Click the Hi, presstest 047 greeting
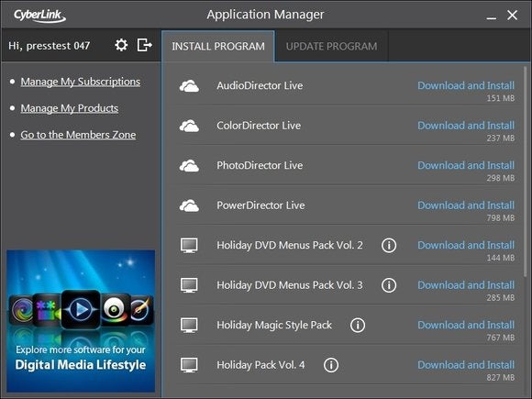The image size is (532, 399). 50,46
